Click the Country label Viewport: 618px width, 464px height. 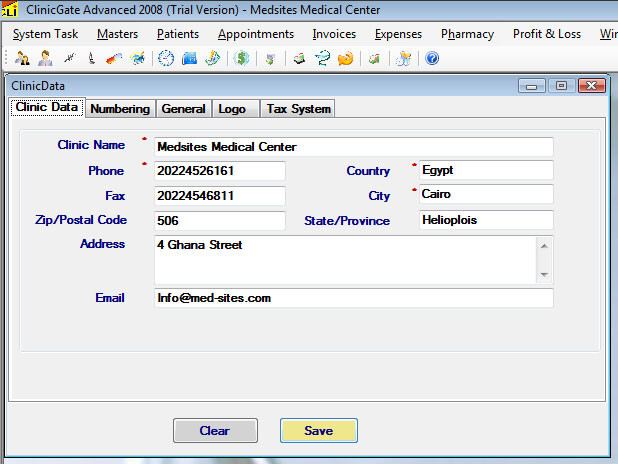(368, 171)
